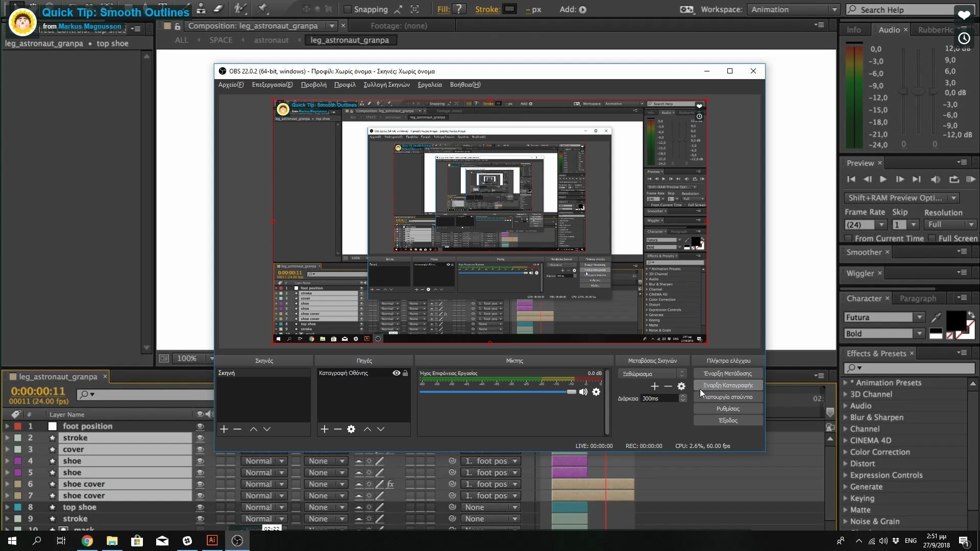Check the From Current Time option
Viewport: 980px width, 551px height.
(x=849, y=238)
